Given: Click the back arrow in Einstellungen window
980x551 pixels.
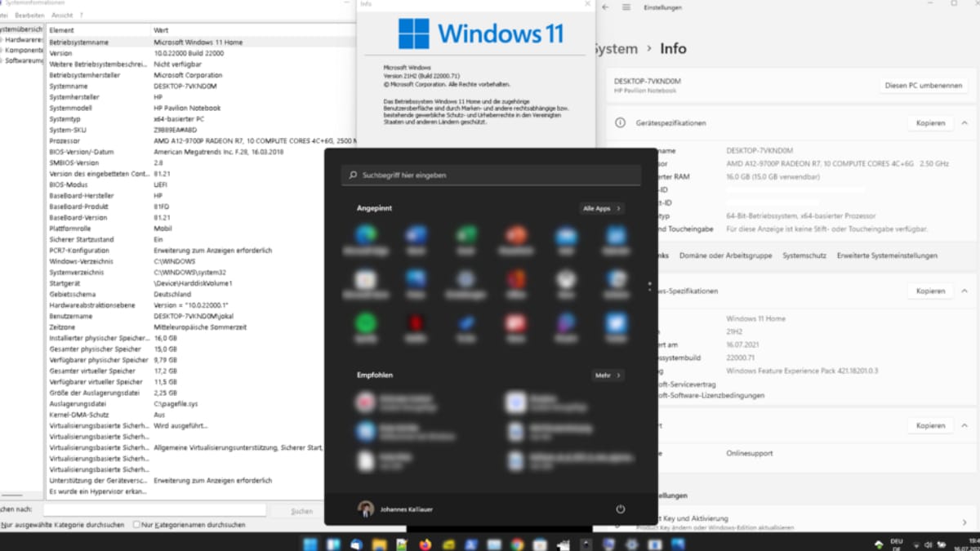Looking at the screenshot, I should [x=605, y=7].
